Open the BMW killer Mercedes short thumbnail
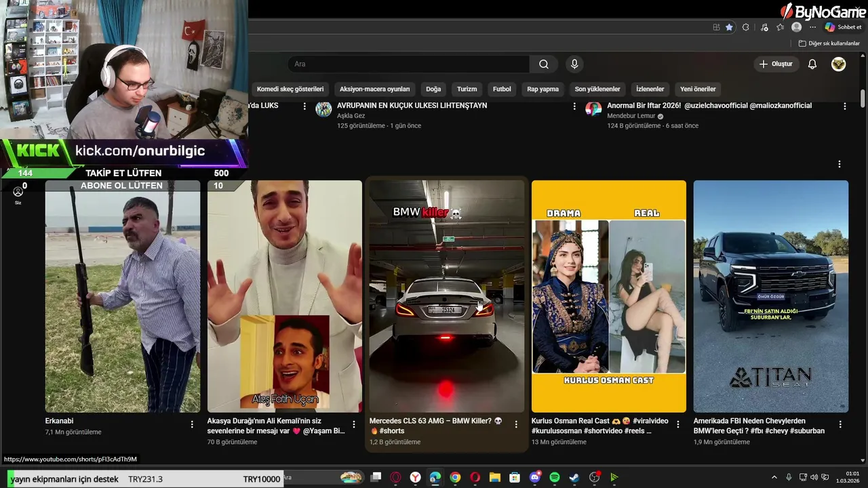The image size is (868, 488). click(x=447, y=296)
